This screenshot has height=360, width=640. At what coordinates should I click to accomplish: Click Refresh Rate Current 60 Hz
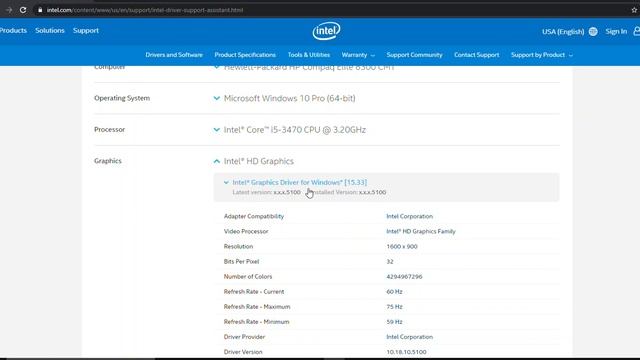pyautogui.click(x=394, y=292)
